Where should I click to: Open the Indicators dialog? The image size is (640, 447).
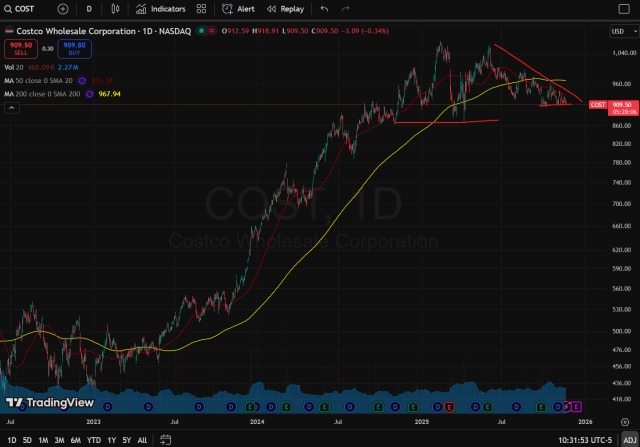tap(160, 8)
